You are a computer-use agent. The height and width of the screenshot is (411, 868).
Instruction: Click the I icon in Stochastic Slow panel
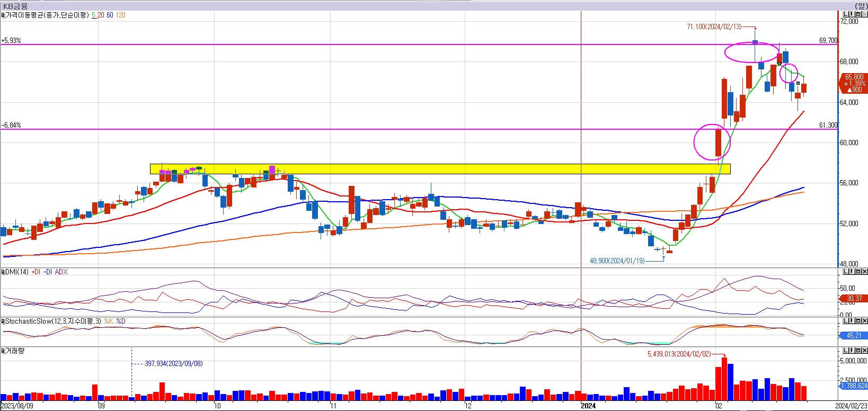coord(852,321)
